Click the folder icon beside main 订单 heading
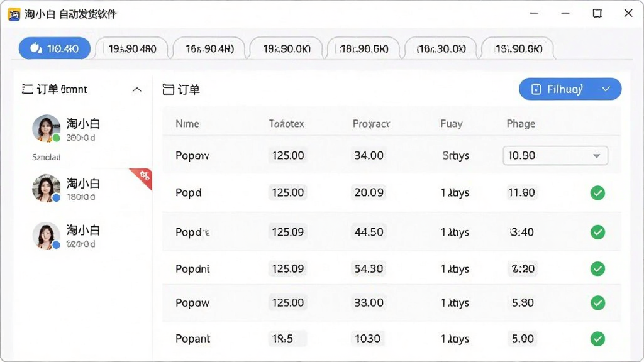Image resolution: width=644 pixels, height=362 pixels. click(x=169, y=89)
